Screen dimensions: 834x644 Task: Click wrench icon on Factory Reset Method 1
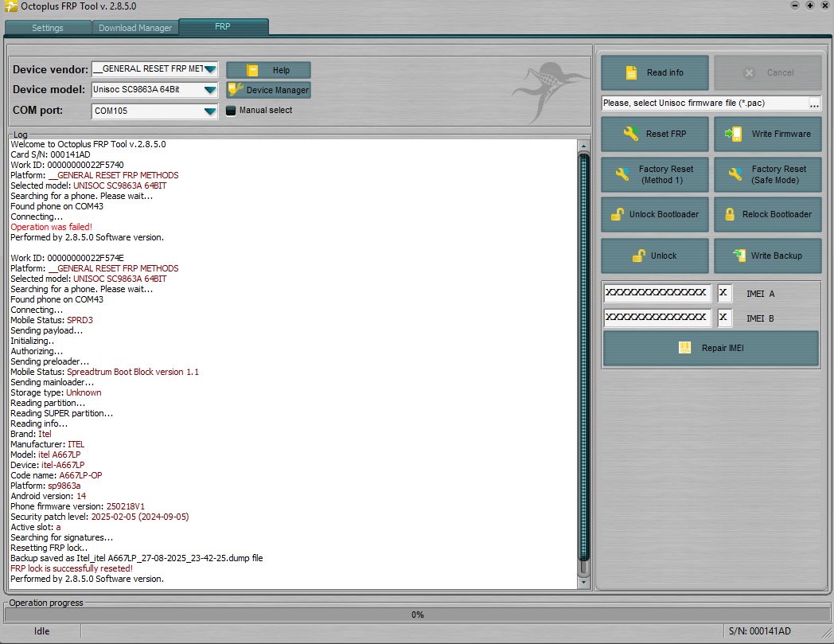click(x=622, y=174)
